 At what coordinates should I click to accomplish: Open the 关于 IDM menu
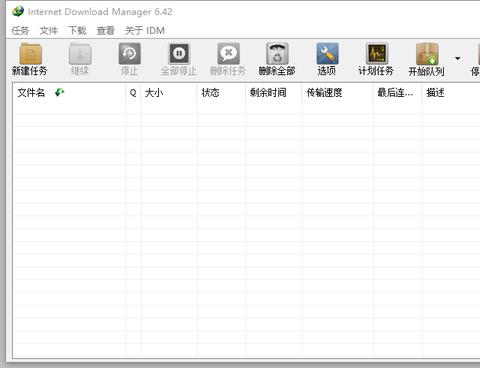click(x=145, y=31)
